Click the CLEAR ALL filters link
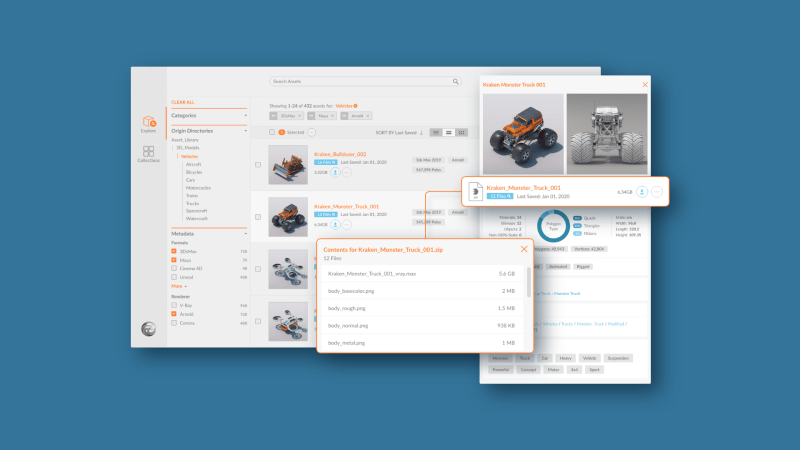 (183, 102)
